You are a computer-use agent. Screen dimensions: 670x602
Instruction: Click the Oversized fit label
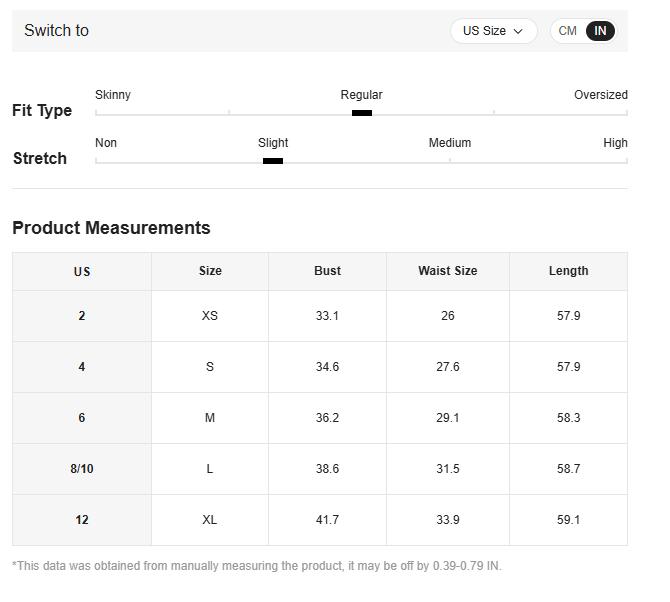click(600, 95)
